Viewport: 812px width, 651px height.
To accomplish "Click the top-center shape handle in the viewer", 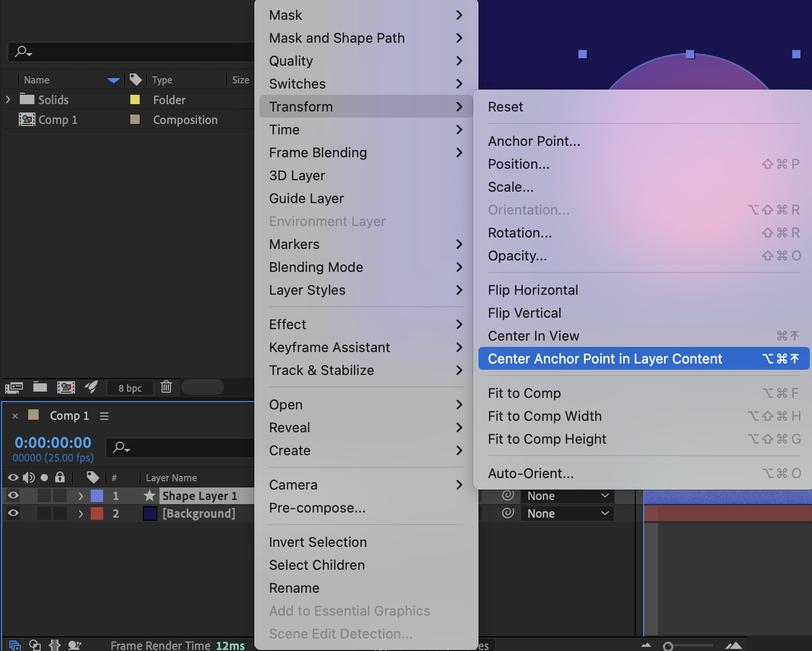I will 690,54.
